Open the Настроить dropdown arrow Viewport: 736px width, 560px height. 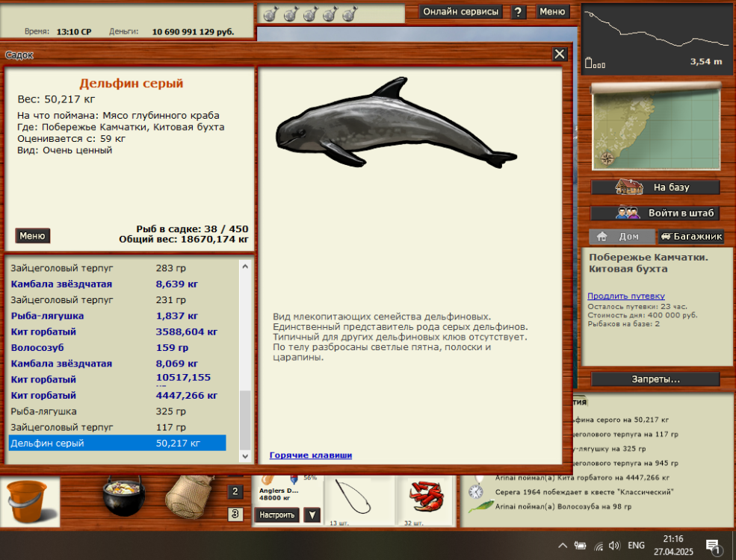(312, 515)
